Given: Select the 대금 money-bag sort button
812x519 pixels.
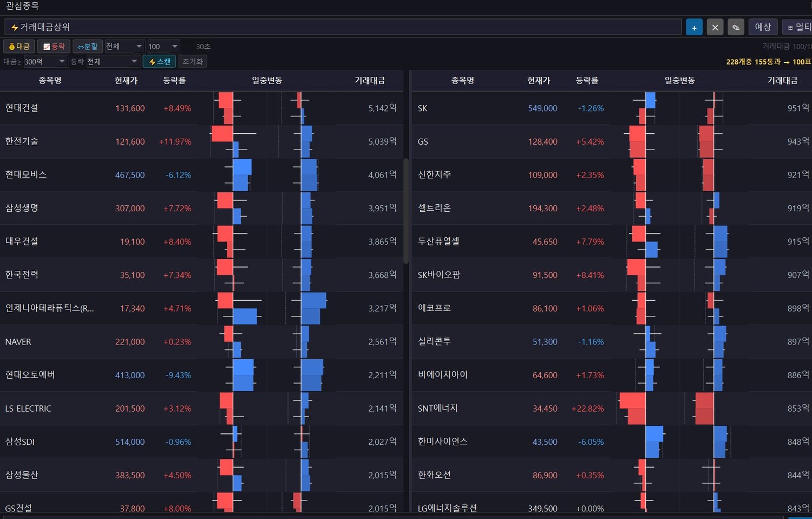Looking at the screenshot, I should pyautogui.click(x=19, y=47).
